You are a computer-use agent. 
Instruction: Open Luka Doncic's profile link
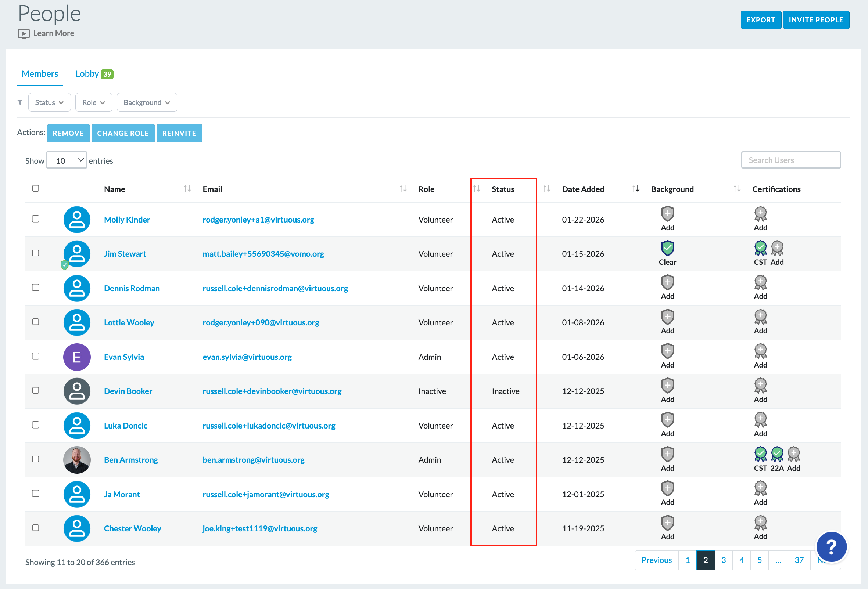(125, 426)
